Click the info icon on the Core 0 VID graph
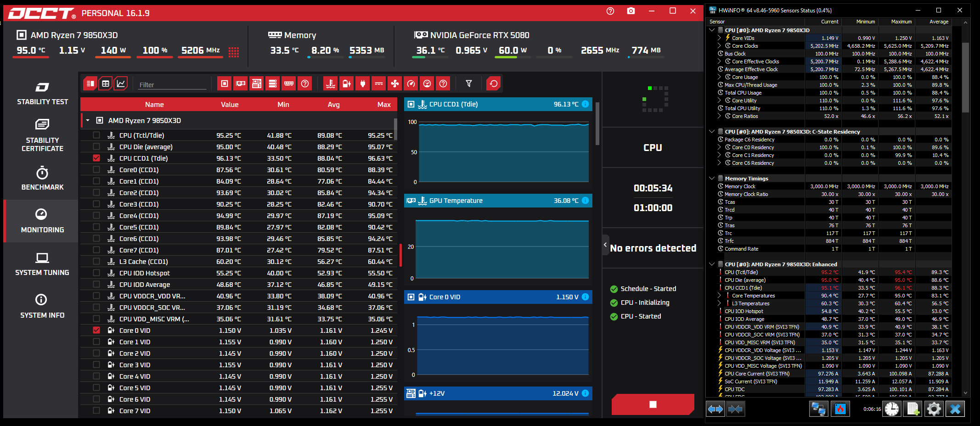 (586, 297)
